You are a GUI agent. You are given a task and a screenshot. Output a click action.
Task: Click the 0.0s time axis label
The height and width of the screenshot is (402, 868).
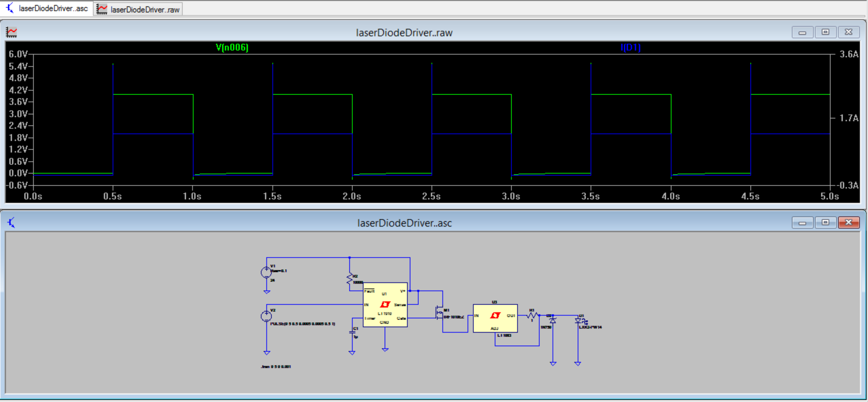click(33, 196)
